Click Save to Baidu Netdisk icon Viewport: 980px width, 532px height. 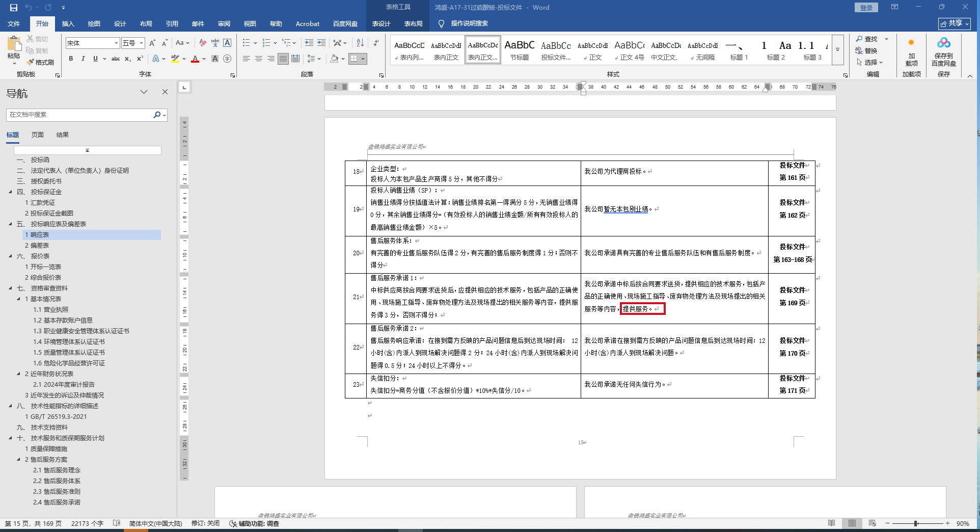click(x=943, y=51)
